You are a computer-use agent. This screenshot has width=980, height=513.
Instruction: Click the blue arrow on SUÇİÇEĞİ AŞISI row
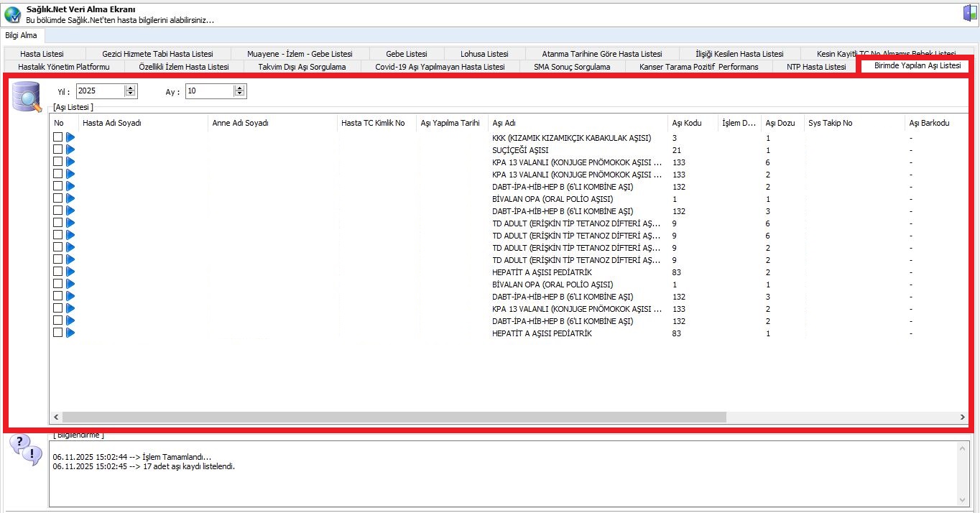click(x=70, y=149)
